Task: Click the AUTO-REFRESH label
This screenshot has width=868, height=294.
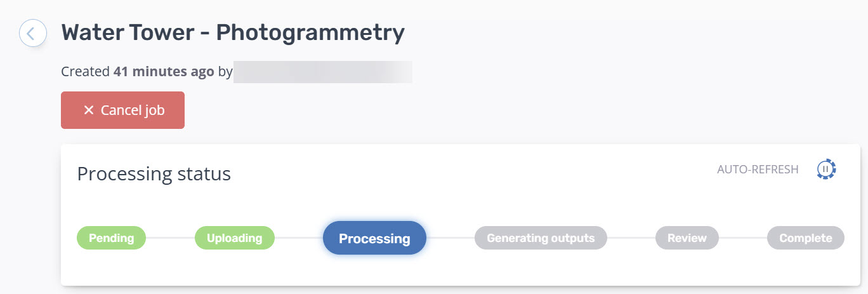Action: coord(758,170)
